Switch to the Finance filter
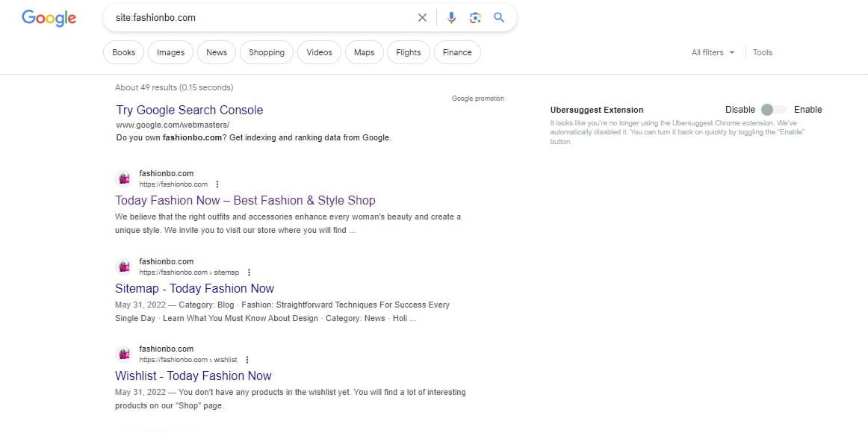Screen dimensions: 868x433 [457, 52]
